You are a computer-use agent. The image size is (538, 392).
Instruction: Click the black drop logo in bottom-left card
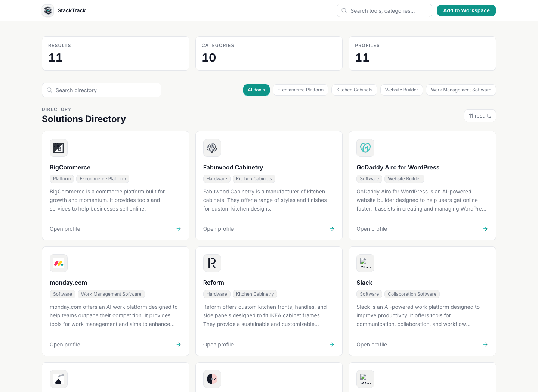coord(59,379)
